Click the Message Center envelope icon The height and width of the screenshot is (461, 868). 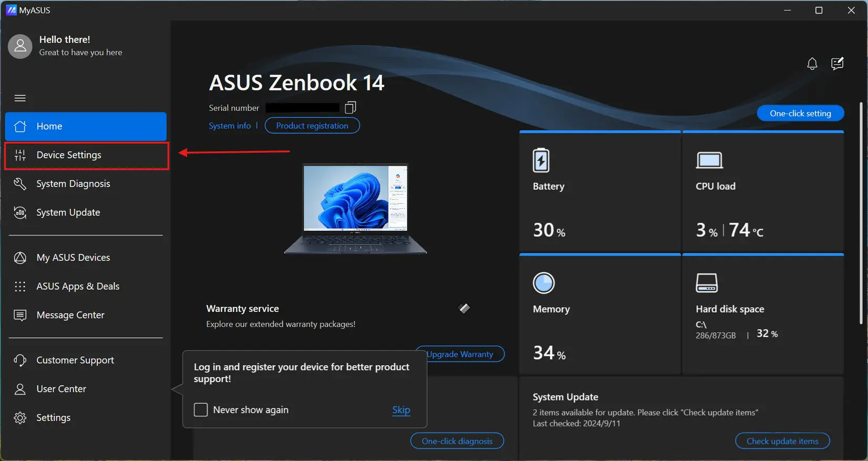pos(20,315)
